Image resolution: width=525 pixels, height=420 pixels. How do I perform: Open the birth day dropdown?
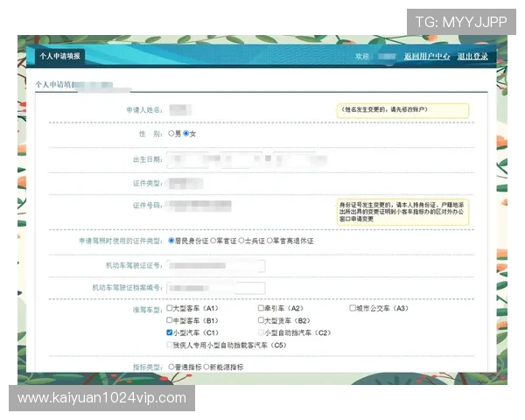pyautogui.click(x=295, y=159)
